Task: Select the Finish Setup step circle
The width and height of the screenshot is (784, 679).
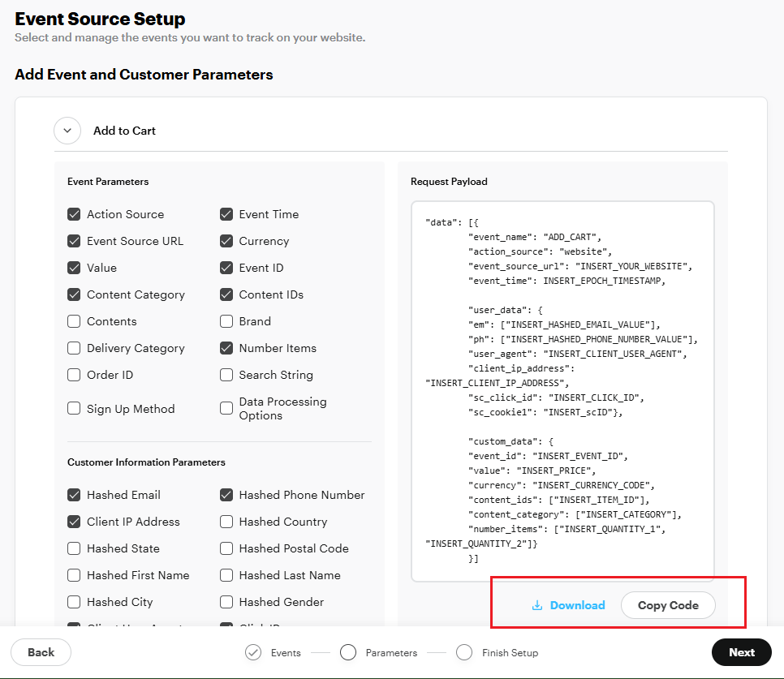Action: coord(464,652)
